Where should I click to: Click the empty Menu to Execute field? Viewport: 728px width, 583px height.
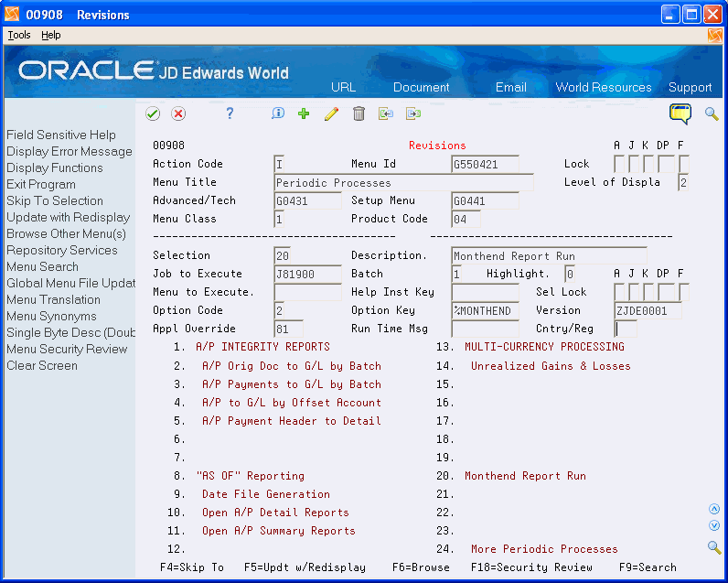(308, 292)
